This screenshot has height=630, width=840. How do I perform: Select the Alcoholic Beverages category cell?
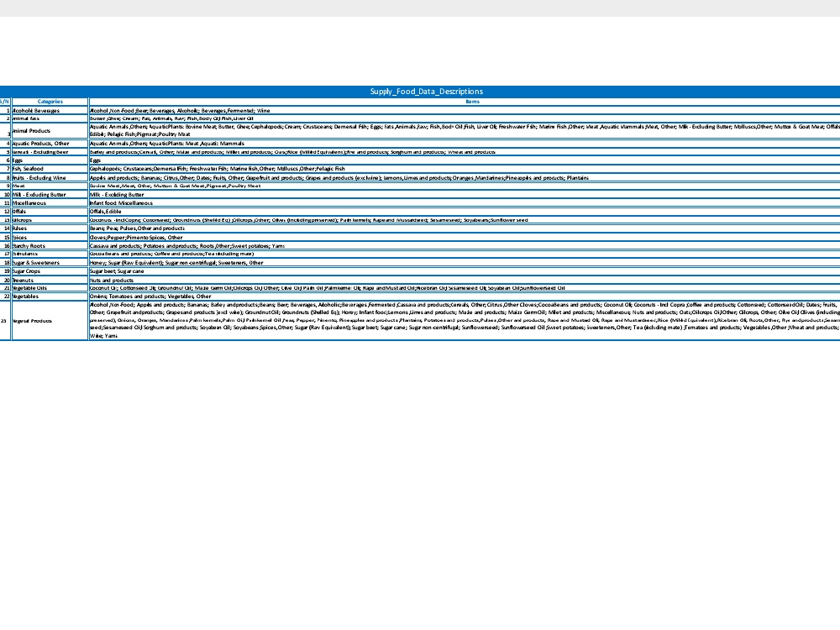click(x=50, y=110)
